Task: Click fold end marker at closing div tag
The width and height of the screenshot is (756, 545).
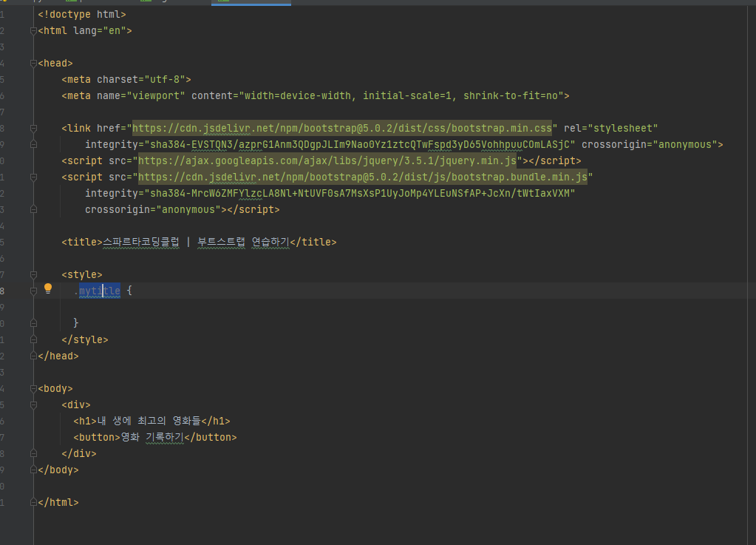Action: [x=33, y=453]
